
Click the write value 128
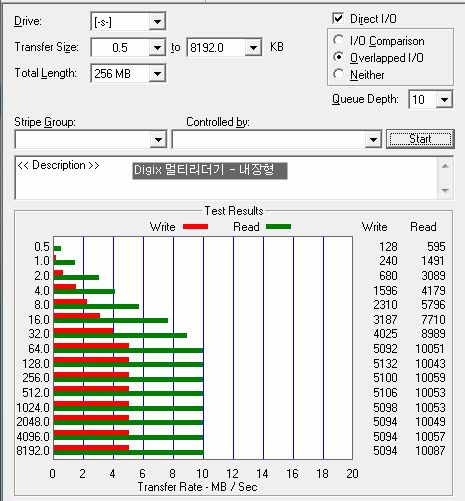pos(388,247)
